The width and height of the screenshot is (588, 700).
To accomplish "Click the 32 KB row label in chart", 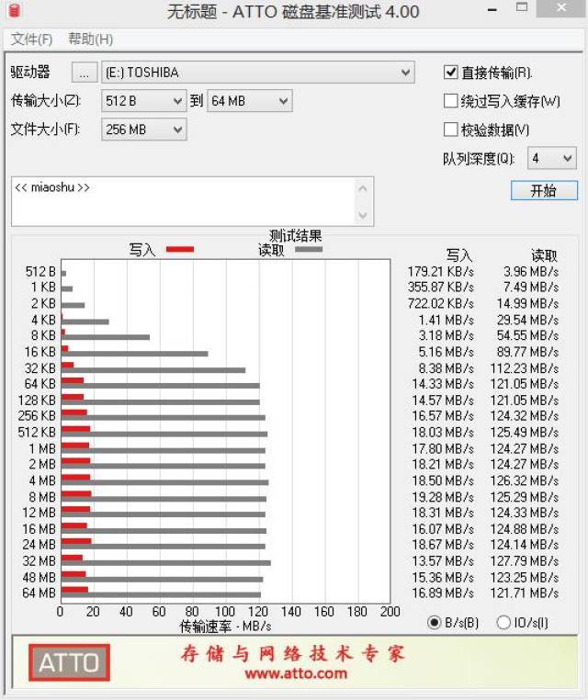I will click(x=40, y=368).
